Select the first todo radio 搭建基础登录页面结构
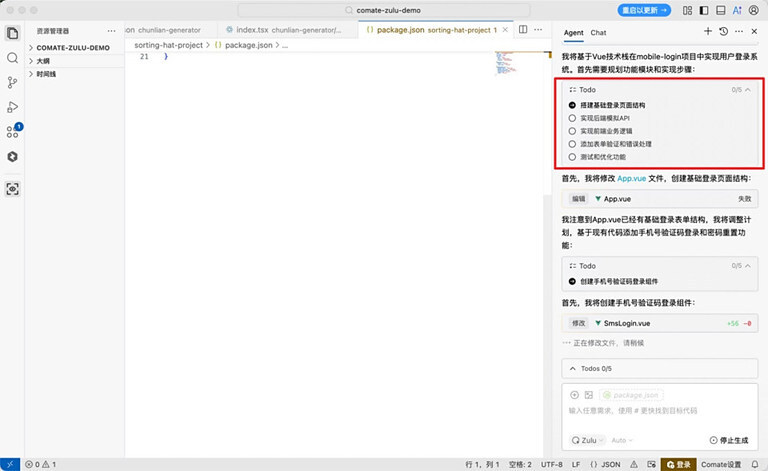 point(572,105)
